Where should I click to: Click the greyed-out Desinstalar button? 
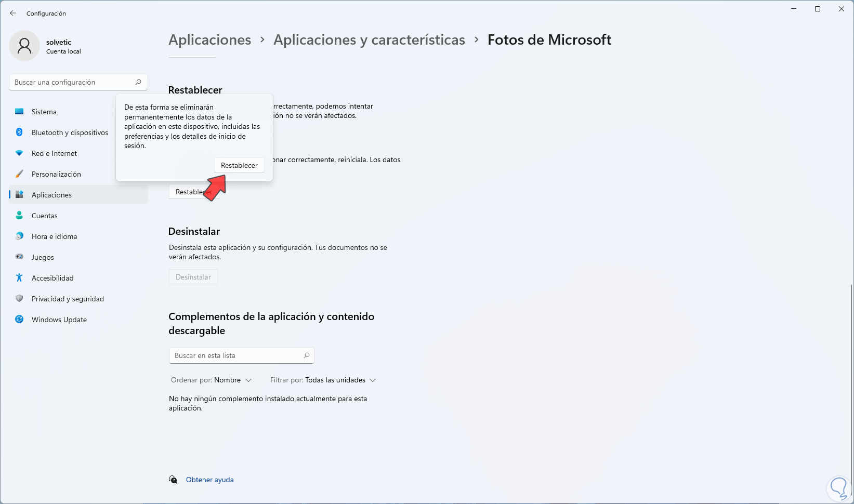(x=193, y=277)
